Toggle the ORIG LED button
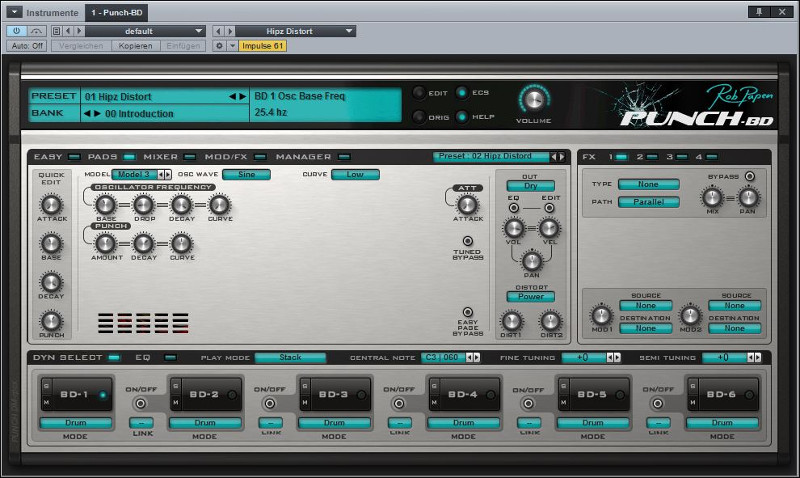 [x=418, y=117]
